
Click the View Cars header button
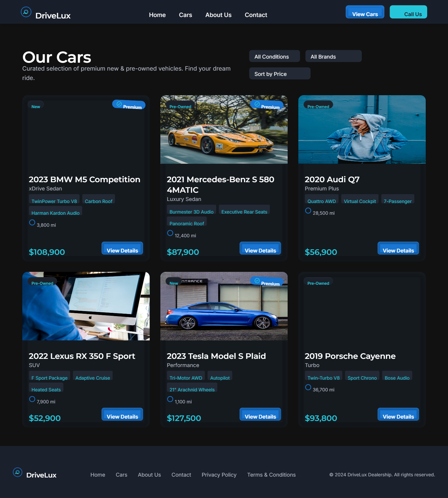[x=365, y=12]
